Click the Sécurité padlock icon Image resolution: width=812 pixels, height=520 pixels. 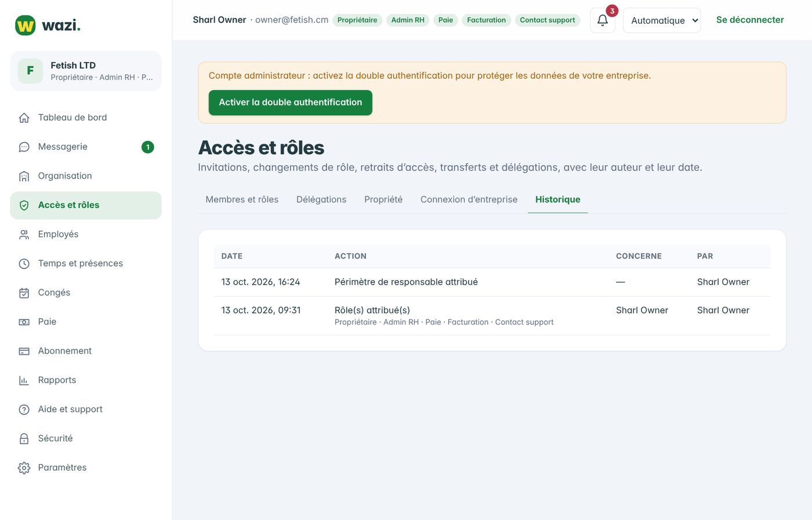24,438
